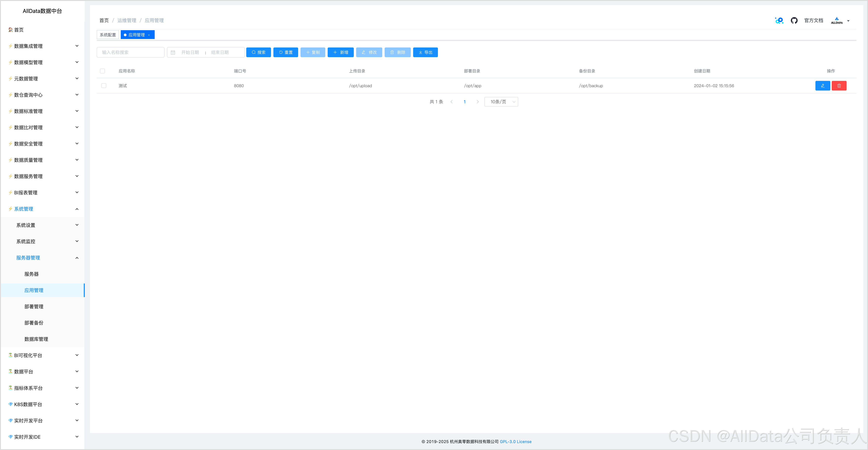Open the user avatar dropdown arrow
This screenshot has width=868, height=450.
point(848,21)
